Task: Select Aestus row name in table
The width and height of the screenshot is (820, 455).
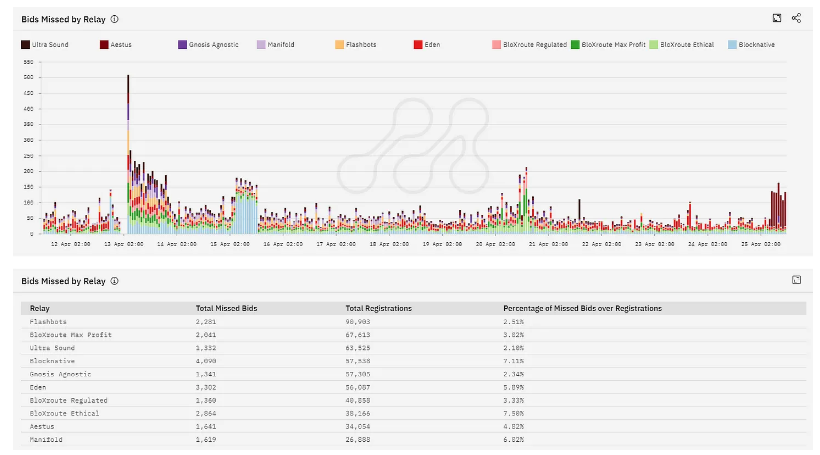Action: click(42, 427)
